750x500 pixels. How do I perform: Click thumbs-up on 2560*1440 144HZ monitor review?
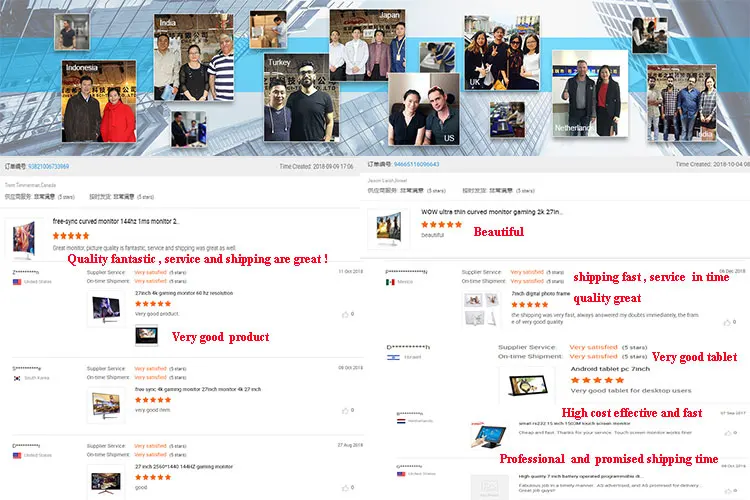(x=345, y=488)
